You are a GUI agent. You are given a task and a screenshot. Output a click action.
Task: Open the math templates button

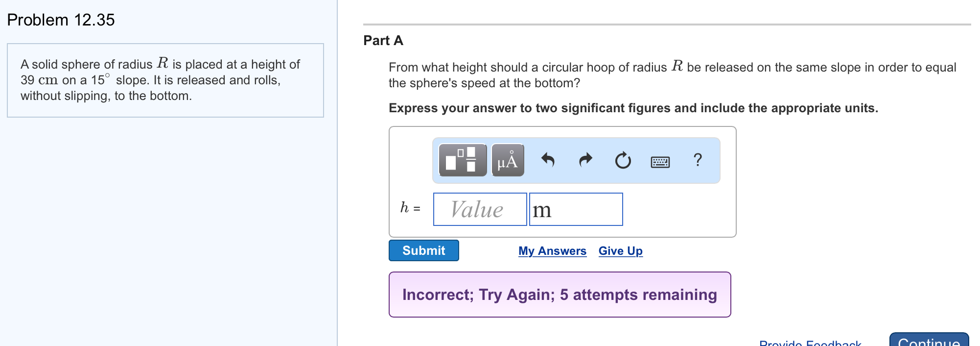[462, 160]
